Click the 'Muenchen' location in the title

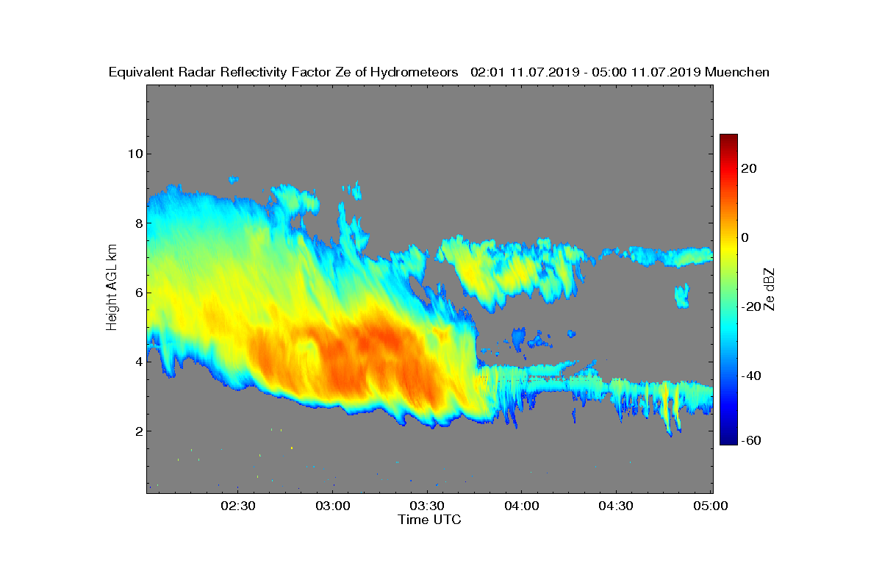(737, 72)
